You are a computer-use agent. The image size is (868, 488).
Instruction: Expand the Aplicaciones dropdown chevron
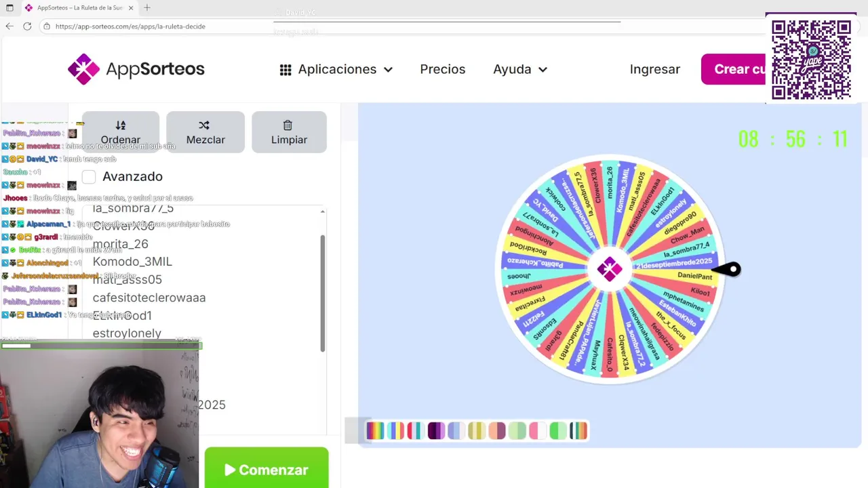click(388, 70)
